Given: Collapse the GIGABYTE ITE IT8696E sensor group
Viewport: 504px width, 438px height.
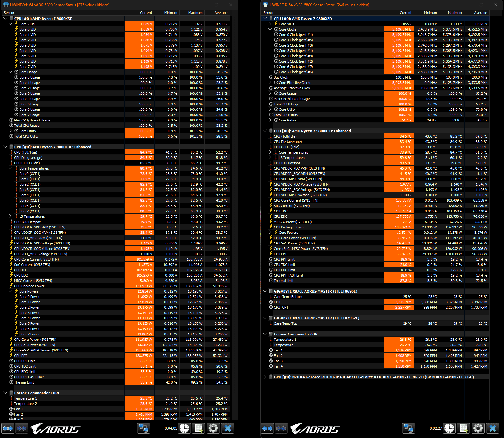Looking at the screenshot, I should [x=265, y=291].
